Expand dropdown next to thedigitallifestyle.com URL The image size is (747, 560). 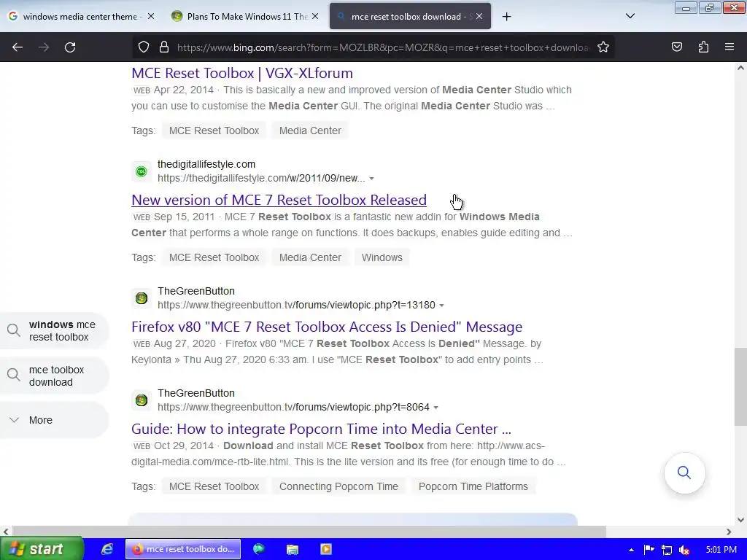371,179
